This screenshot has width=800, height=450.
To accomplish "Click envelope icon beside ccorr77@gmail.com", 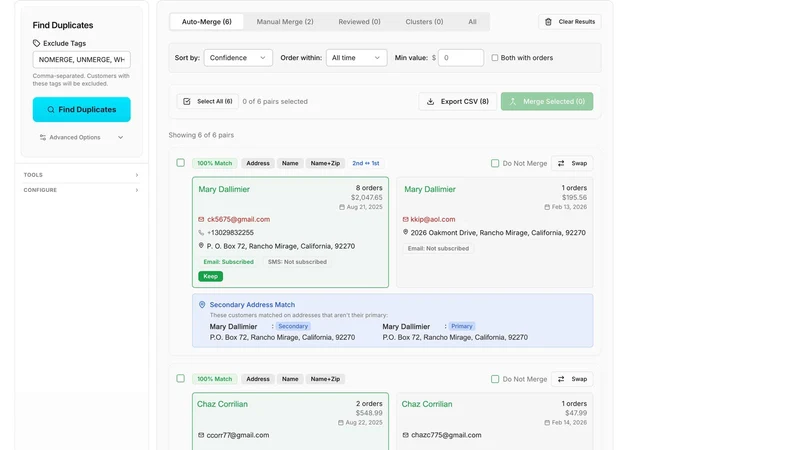I will point(201,435).
